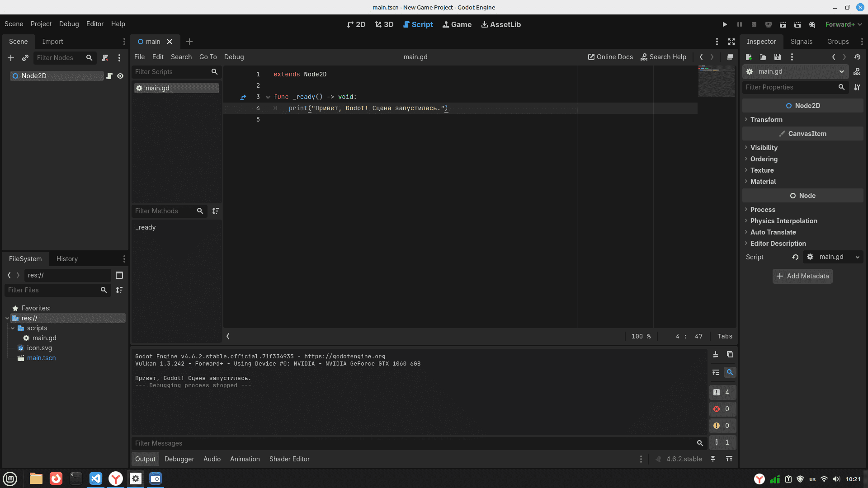Click the code minimap
Image resolution: width=868 pixels, height=488 pixels.
tap(717, 81)
